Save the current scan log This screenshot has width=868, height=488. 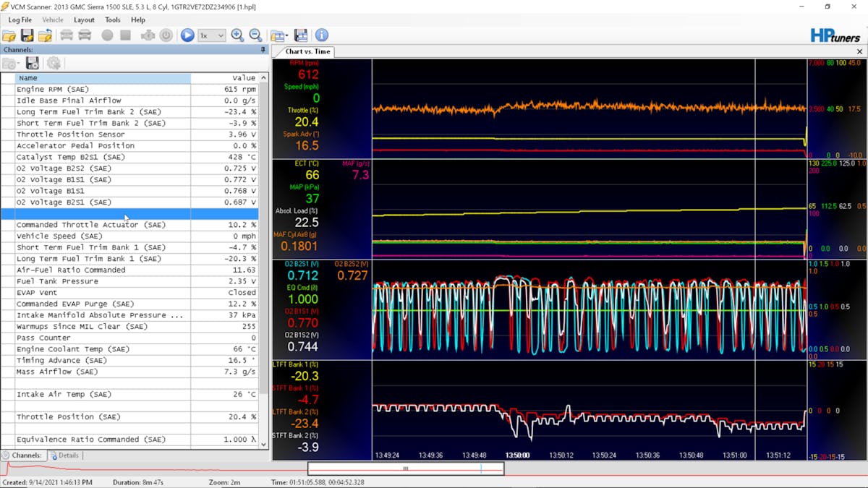(x=27, y=35)
